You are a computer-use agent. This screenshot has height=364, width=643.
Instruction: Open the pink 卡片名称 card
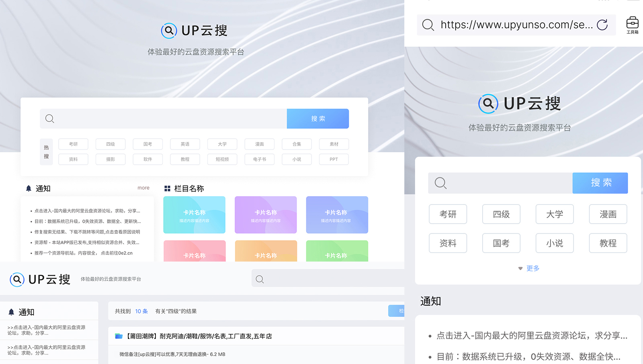coord(195,251)
